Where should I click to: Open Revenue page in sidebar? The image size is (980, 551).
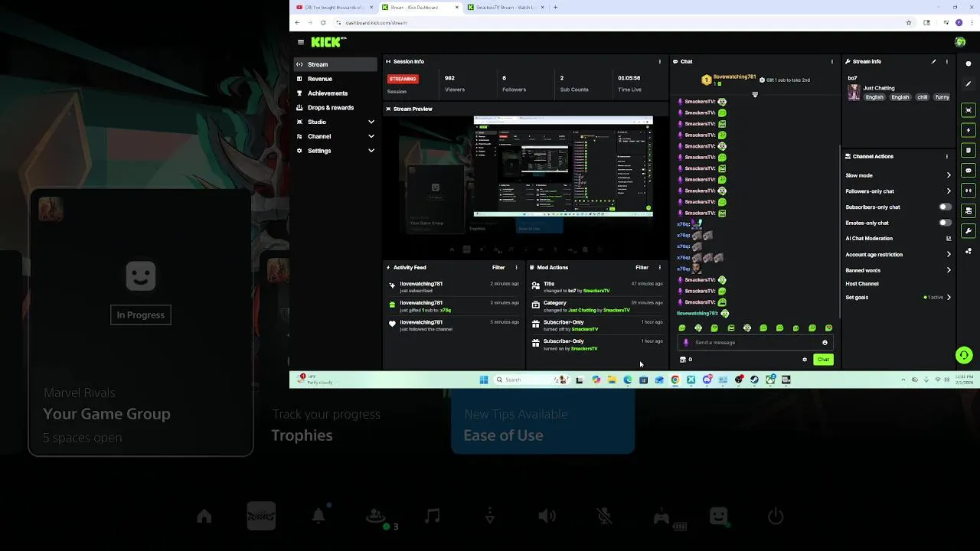[335, 79]
